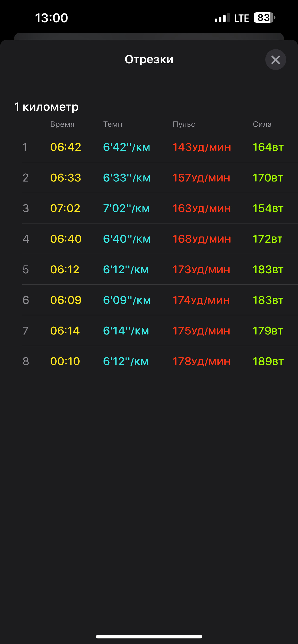Viewport: 298px width, 644px height.
Task: Tap the 1 километр section heading
Action: pos(46,107)
